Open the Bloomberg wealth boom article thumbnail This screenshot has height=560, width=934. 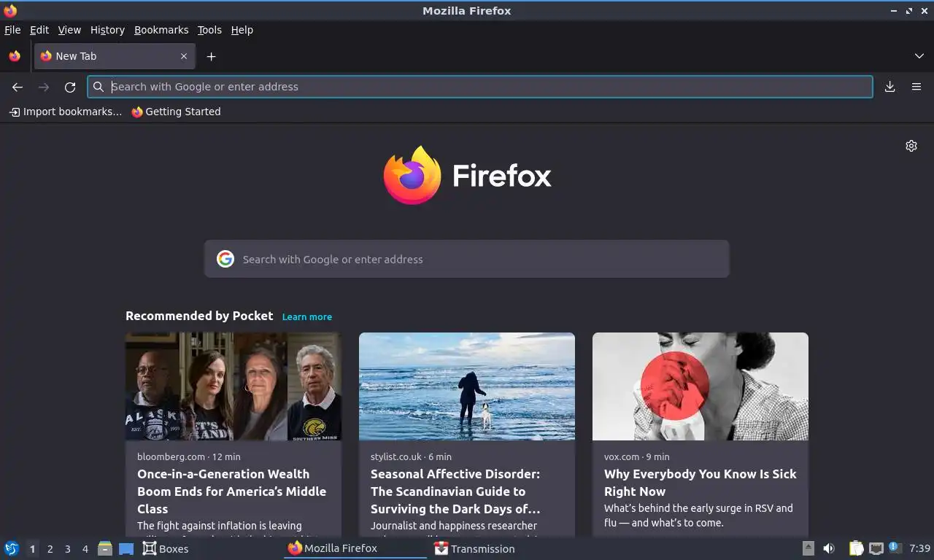click(x=233, y=386)
